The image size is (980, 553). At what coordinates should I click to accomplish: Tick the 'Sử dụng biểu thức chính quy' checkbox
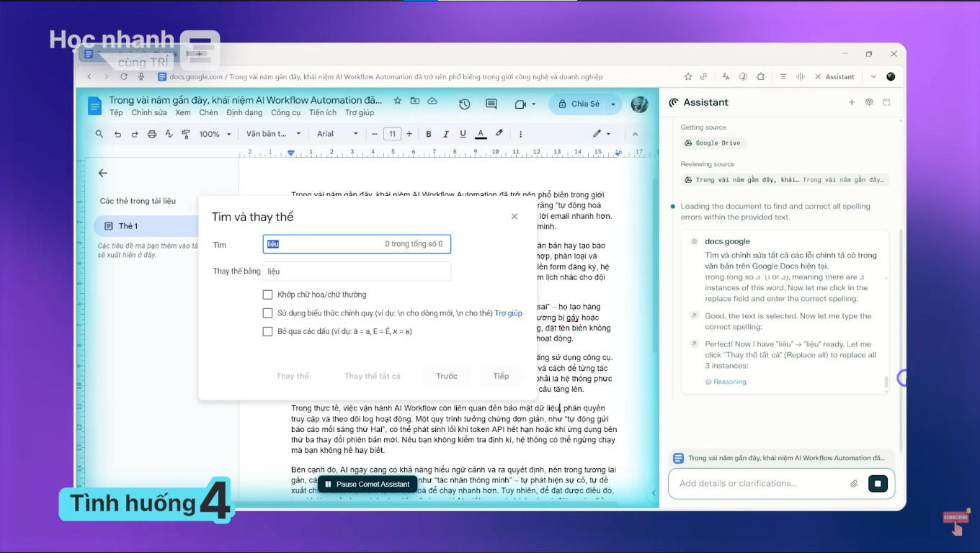[267, 313]
